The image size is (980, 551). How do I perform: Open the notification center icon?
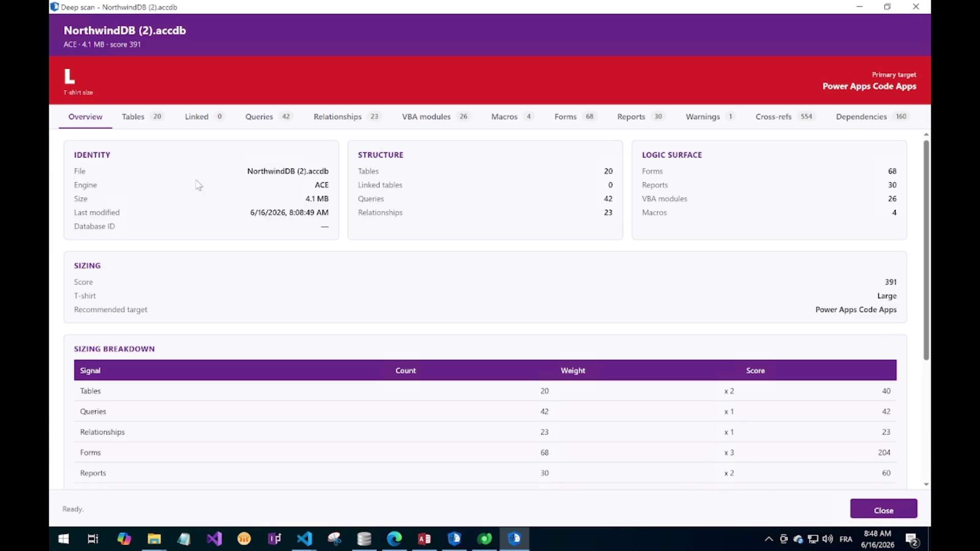(x=912, y=539)
